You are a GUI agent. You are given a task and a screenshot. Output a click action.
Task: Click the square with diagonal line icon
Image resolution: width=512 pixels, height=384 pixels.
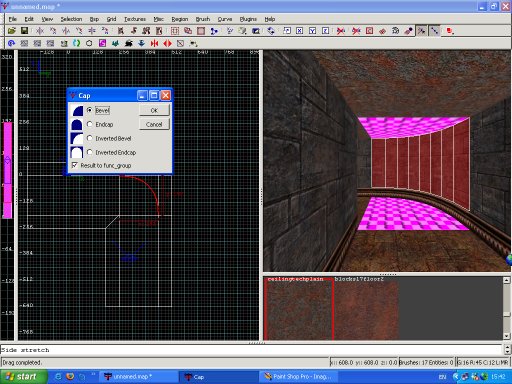click(x=180, y=43)
